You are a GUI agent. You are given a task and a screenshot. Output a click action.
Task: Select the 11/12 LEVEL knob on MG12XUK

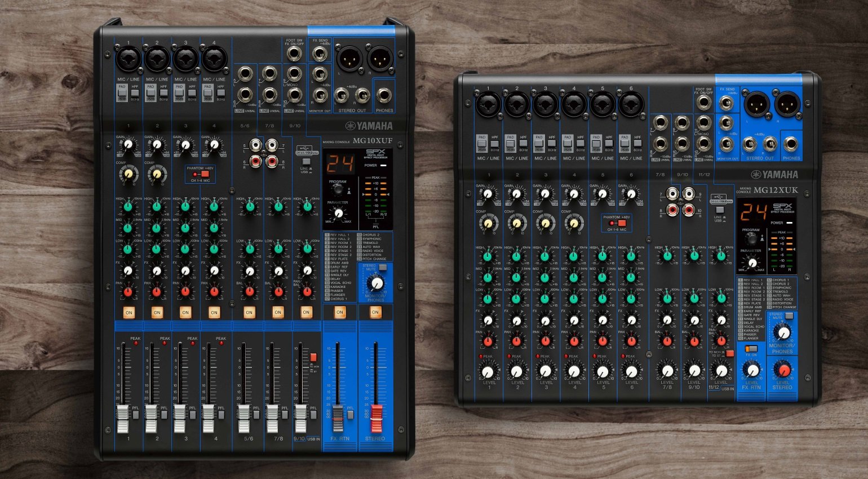click(721, 371)
